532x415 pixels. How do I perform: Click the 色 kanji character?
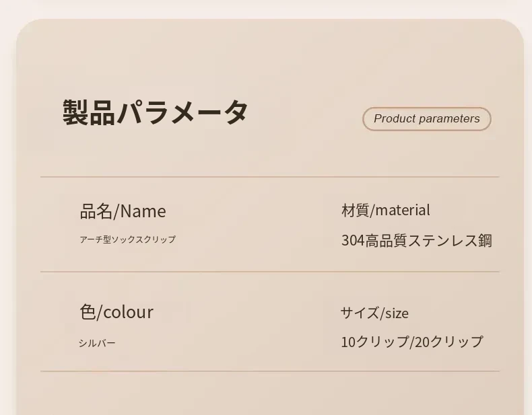click(88, 312)
